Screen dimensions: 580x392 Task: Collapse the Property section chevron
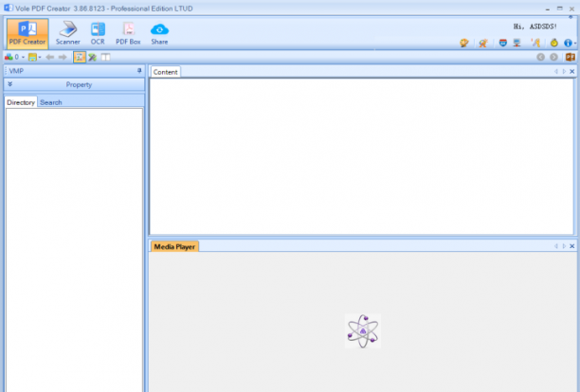click(x=10, y=84)
